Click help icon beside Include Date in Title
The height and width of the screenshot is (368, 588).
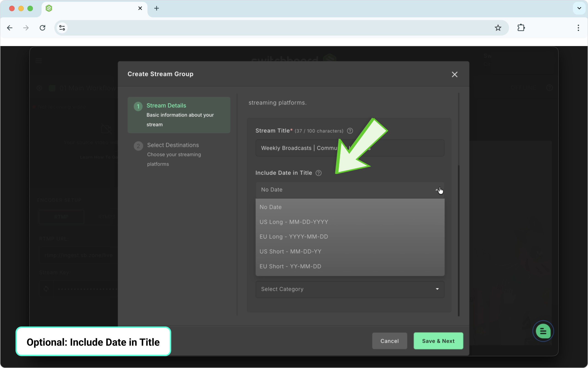click(x=319, y=173)
